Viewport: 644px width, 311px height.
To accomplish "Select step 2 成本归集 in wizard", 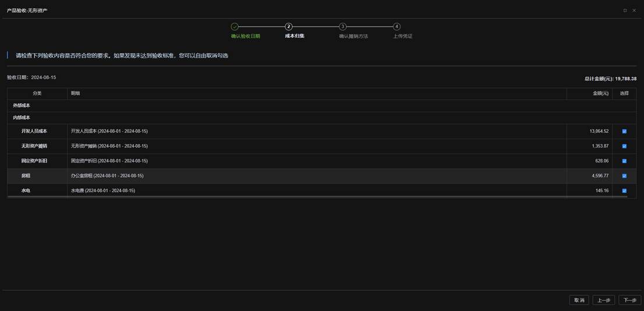I will click(288, 27).
